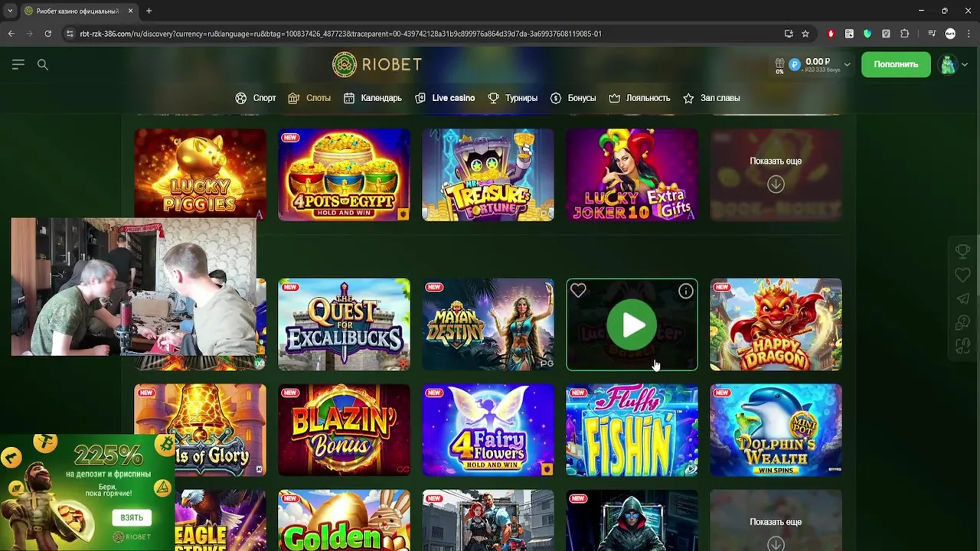Go back in browser
This screenshot has width=980, height=551.
click(x=11, y=34)
